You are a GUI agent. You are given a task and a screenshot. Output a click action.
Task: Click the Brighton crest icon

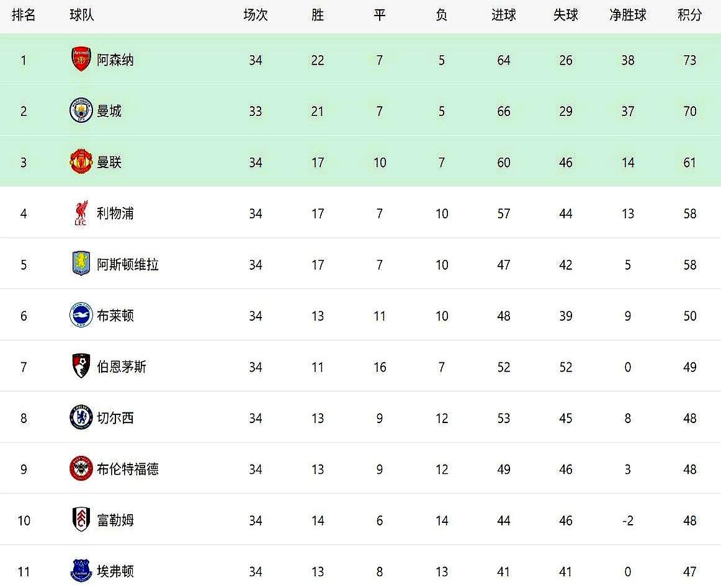click(81, 315)
